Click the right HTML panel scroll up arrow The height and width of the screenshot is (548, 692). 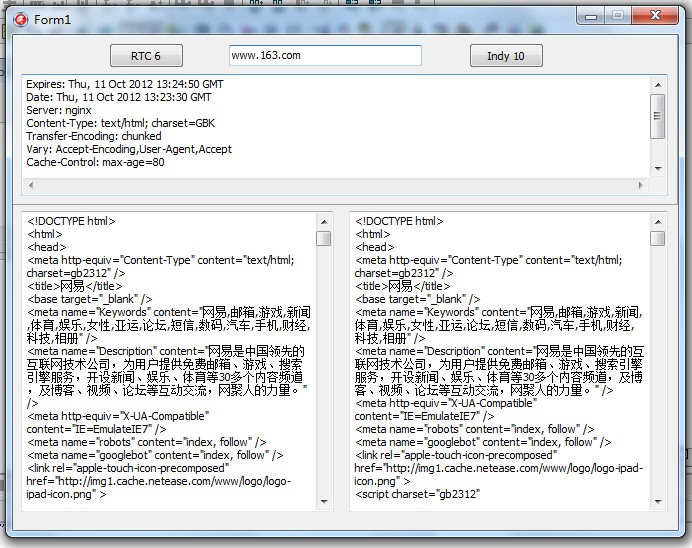(658, 222)
